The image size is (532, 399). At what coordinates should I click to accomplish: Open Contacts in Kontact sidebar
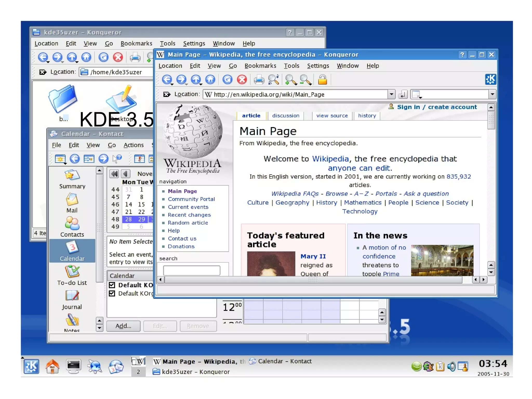[x=72, y=227]
